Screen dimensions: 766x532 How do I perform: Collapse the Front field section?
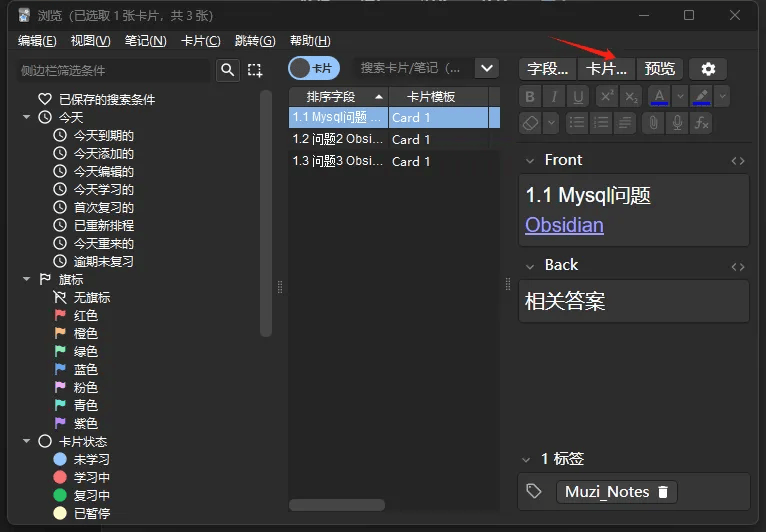click(530, 161)
